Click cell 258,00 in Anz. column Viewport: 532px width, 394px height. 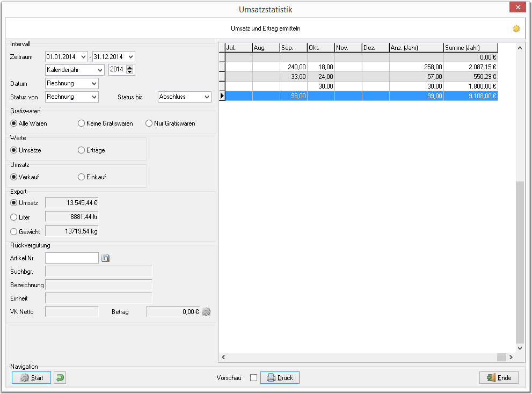(416, 67)
